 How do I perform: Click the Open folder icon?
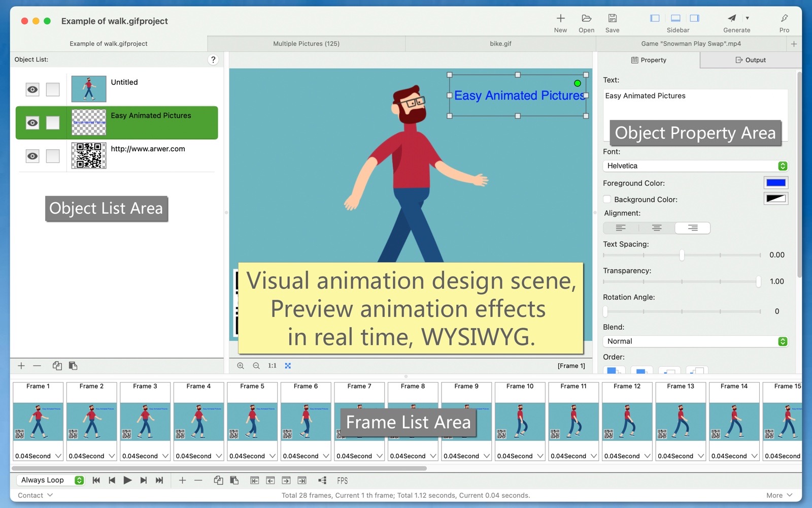tap(586, 18)
